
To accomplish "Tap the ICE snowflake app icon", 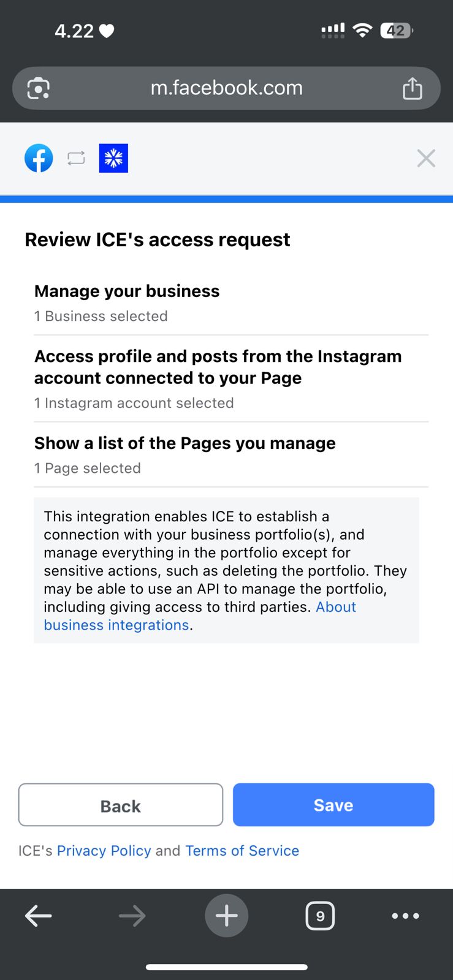I will 113,158.
